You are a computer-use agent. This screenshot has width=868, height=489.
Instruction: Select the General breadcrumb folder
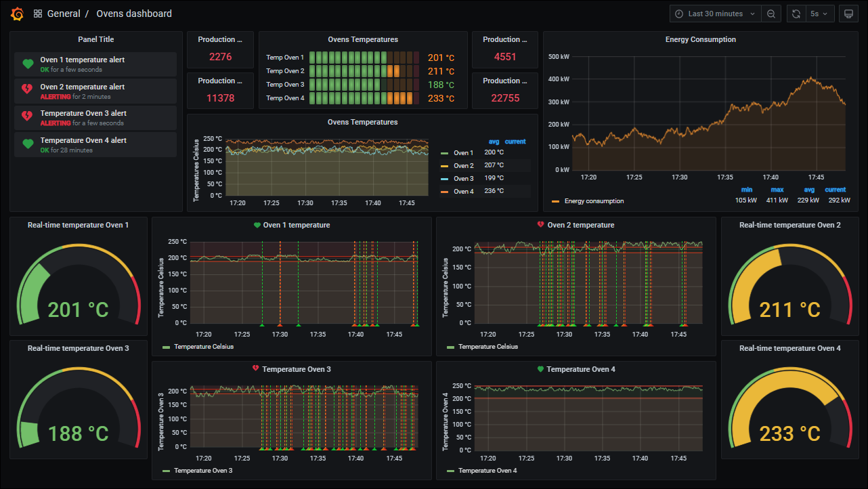click(64, 14)
